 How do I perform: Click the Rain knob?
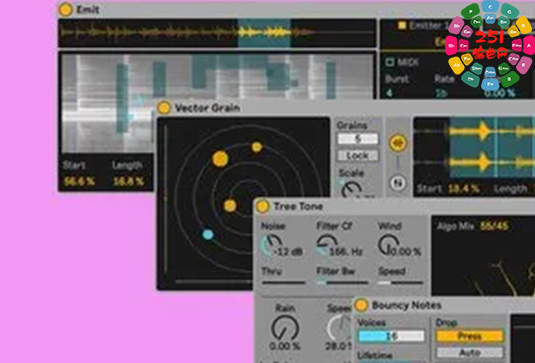(x=285, y=328)
